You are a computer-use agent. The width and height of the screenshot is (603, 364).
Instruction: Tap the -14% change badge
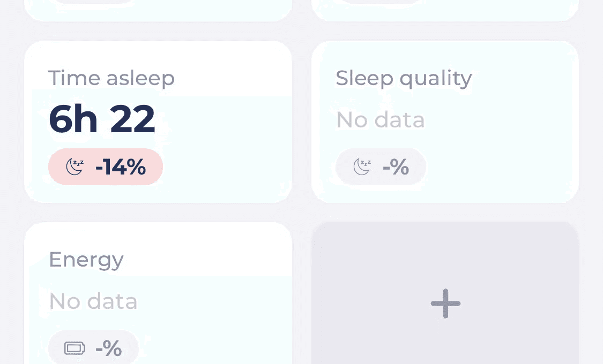(x=106, y=166)
